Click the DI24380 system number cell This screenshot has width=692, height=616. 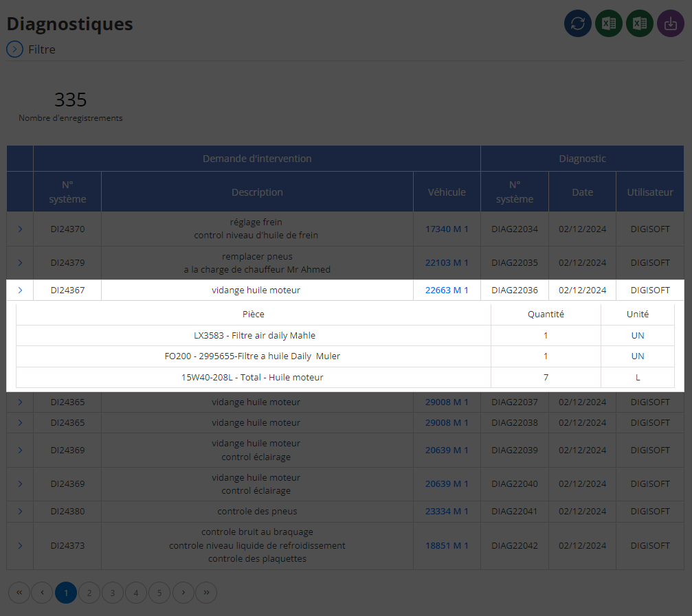(x=67, y=512)
